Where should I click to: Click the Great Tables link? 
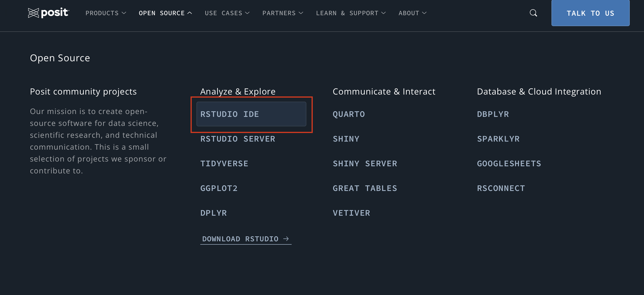click(x=365, y=188)
